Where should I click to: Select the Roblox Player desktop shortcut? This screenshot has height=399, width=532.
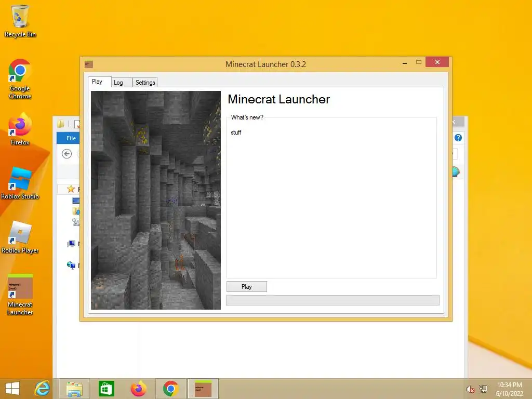[20, 237]
